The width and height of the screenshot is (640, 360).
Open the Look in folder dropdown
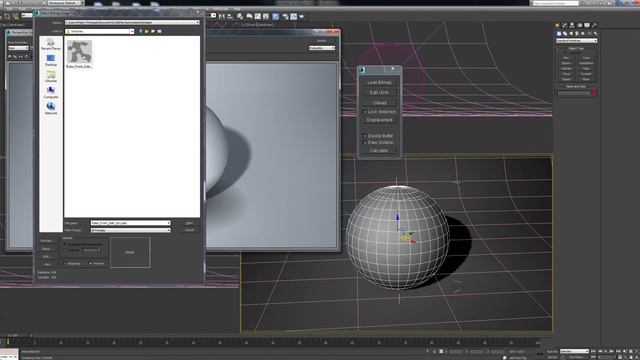[132, 31]
